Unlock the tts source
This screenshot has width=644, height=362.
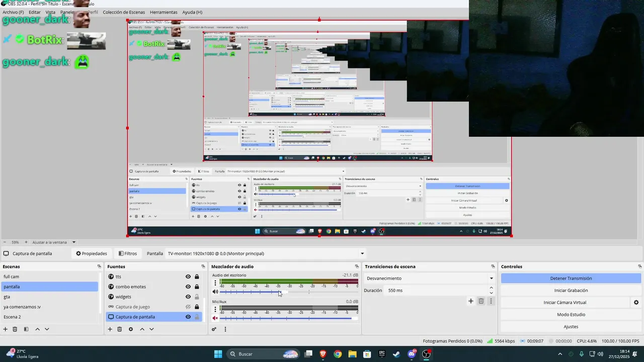pos(197,277)
